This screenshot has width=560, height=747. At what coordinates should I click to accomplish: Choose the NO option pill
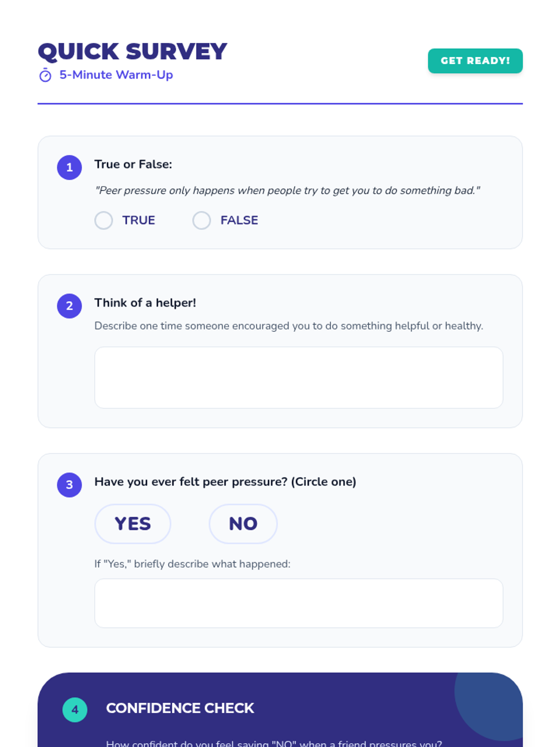243,524
